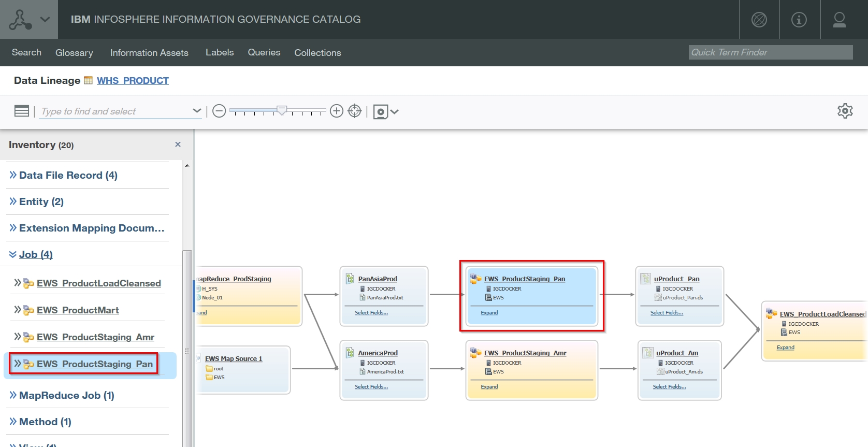Select EWS_ProductStaging_Amr in inventory
Viewport: 868px width, 447px height.
tap(95, 337)
